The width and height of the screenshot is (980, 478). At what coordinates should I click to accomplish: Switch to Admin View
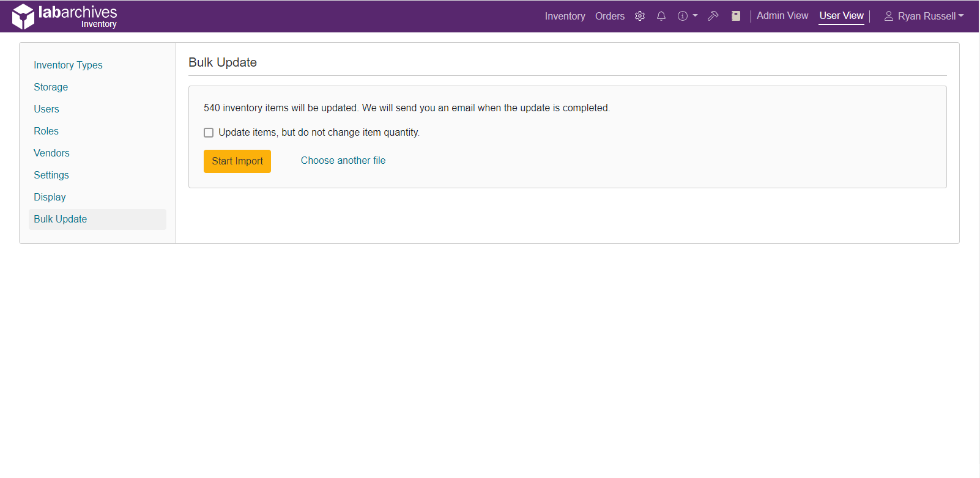(782, 16)
